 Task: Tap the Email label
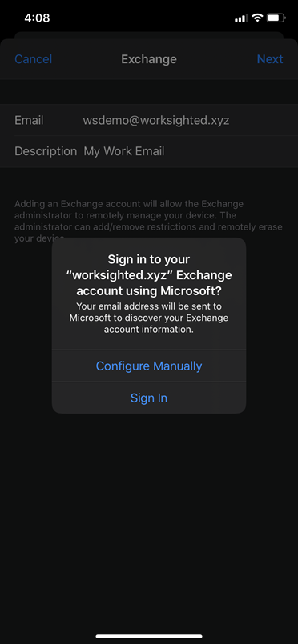pyautogui.click(x=29, y=120)
